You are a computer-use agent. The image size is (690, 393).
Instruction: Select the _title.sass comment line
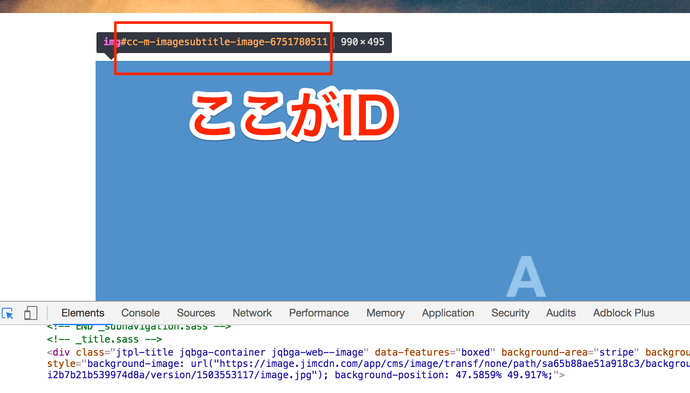pos(104,339)
